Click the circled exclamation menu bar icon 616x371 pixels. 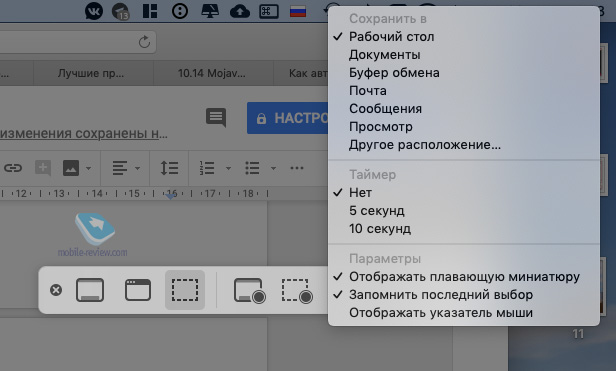[x=180, y=11]
